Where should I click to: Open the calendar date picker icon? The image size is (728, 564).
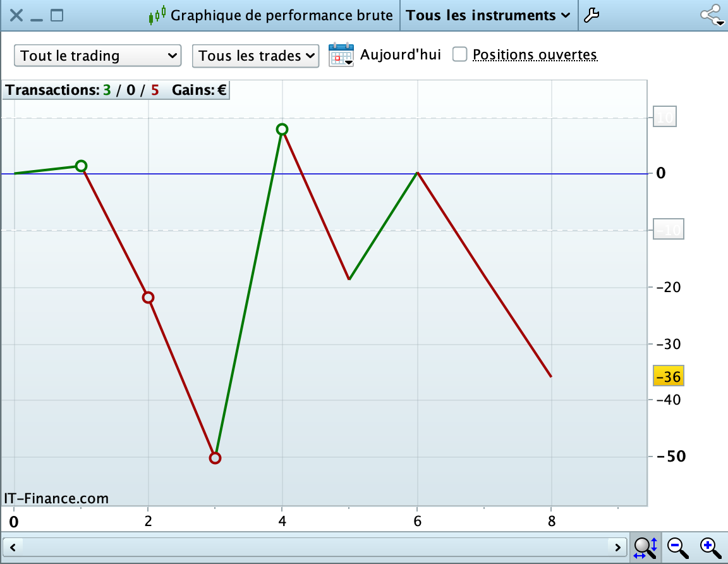coord(341,55)
